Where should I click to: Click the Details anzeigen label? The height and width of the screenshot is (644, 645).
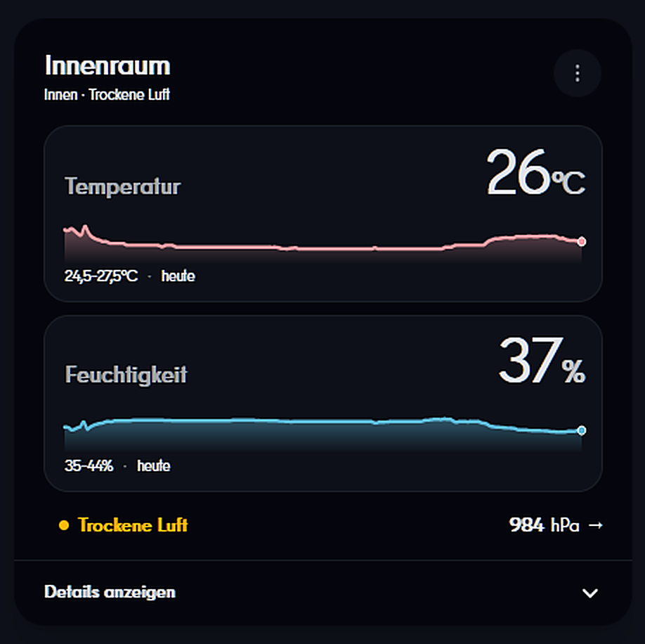coord(110,592)
